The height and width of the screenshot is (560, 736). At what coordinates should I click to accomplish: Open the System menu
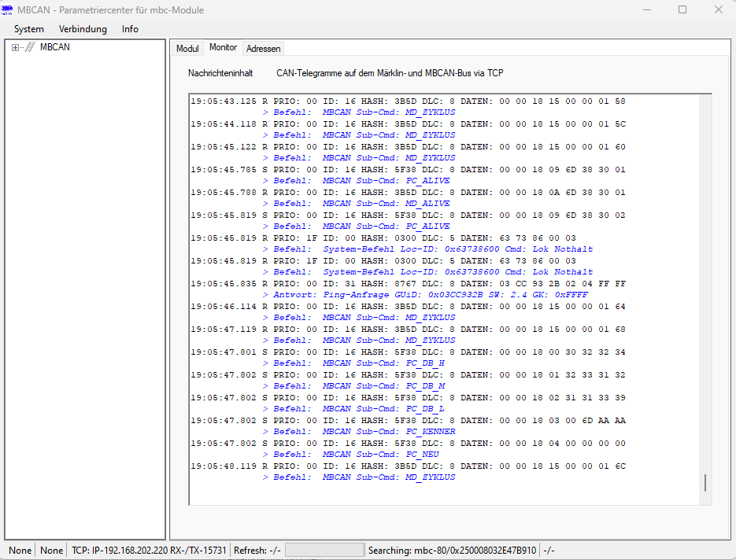(29, 29)
